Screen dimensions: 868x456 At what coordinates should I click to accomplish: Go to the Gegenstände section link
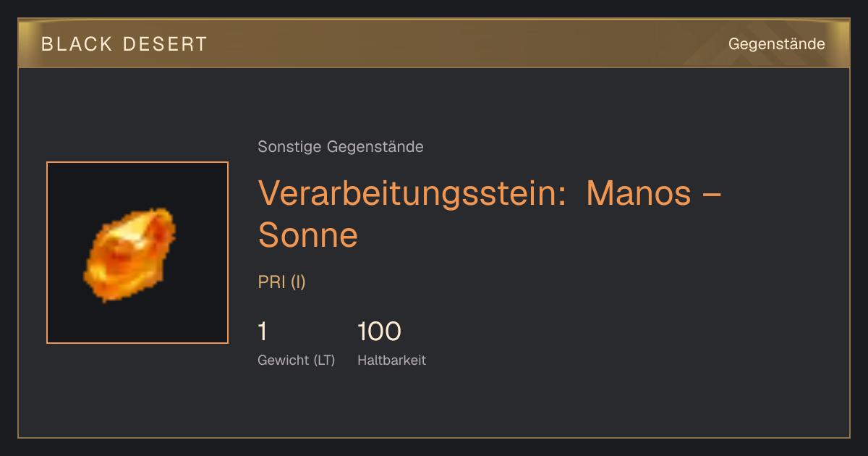tap(776, 44)
